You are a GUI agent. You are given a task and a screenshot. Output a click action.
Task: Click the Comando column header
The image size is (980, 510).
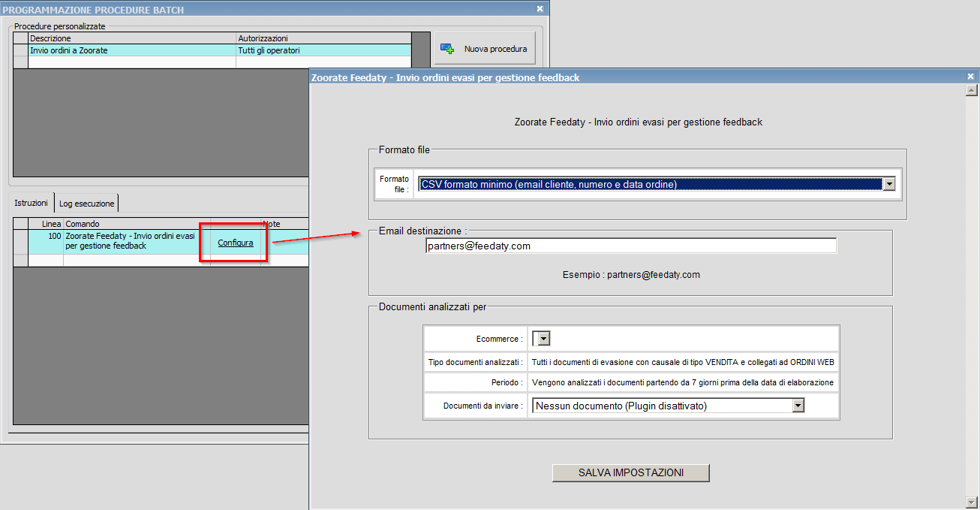(137, 224)
